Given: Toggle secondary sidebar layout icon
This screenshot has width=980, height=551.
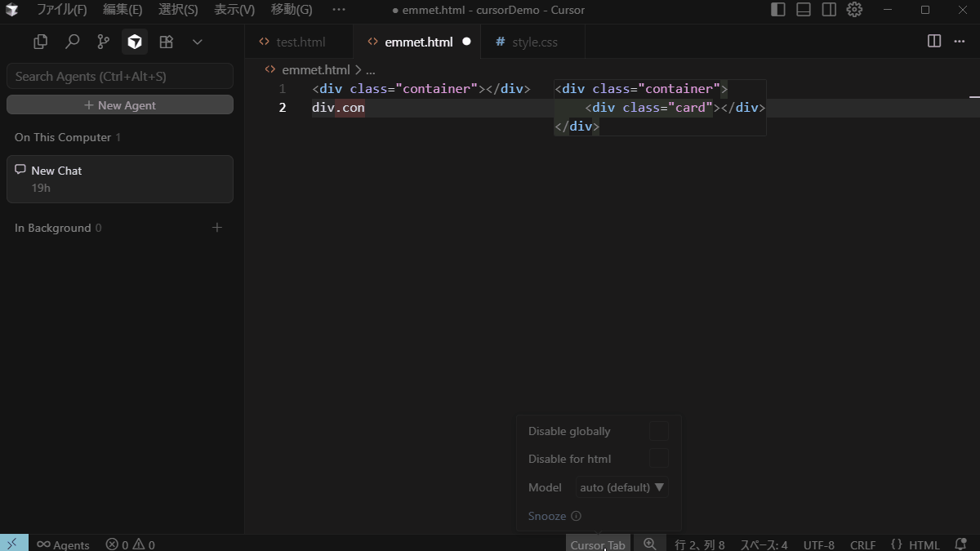Looking at the screenshot, I should pyautogui.click(x=829, y=10).
